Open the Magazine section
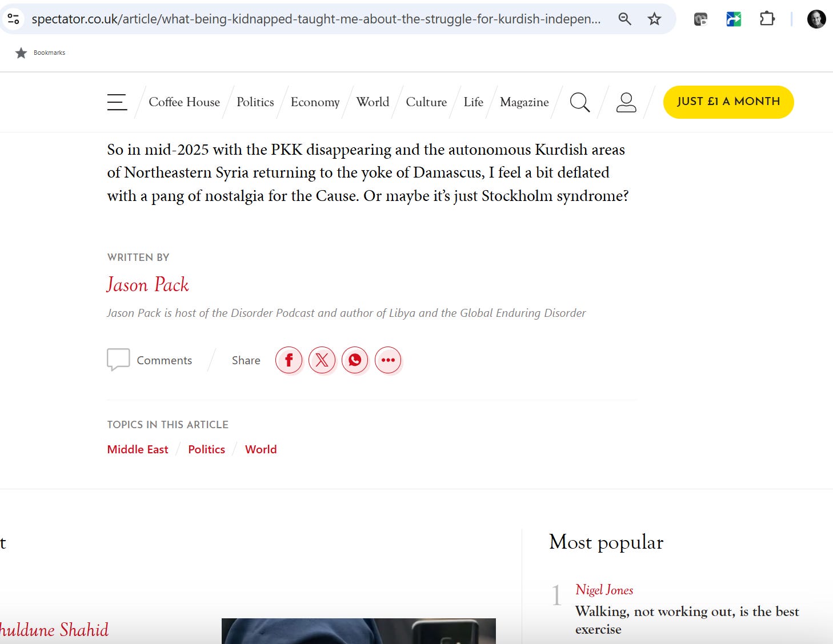This screenshot has height=644, width=833. click(524, 102)
